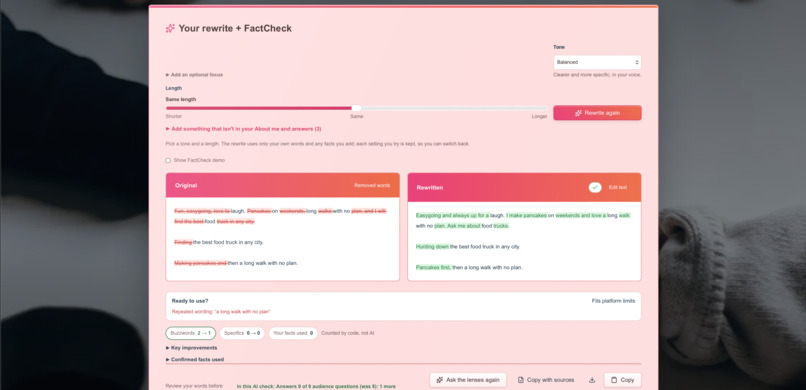The image size is (806, 390).
Task: Click the Same length label
Action: tap(180, 99)
